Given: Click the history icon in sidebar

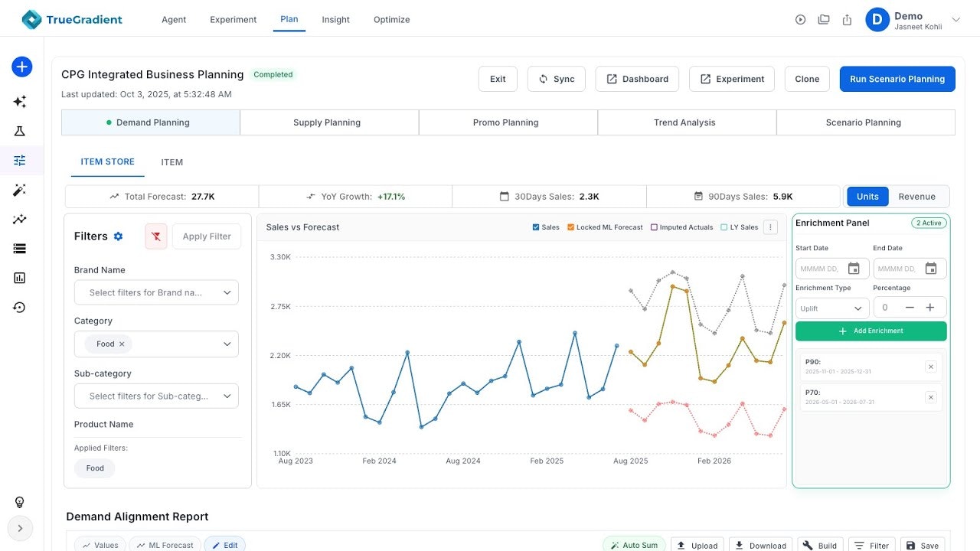Looking at the screenshot, I should [20, 307].
